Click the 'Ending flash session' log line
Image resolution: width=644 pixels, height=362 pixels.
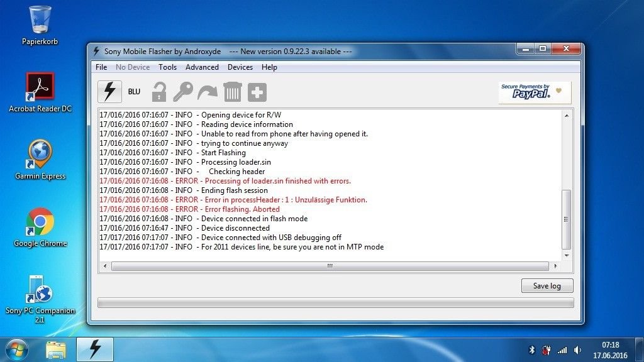pos(184,190)
